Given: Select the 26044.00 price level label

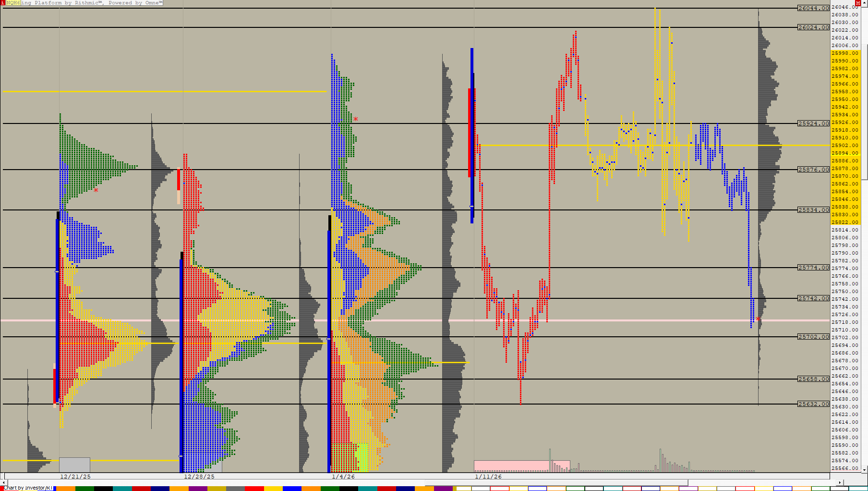Looking at the screenshot, I should click(813, 8).
